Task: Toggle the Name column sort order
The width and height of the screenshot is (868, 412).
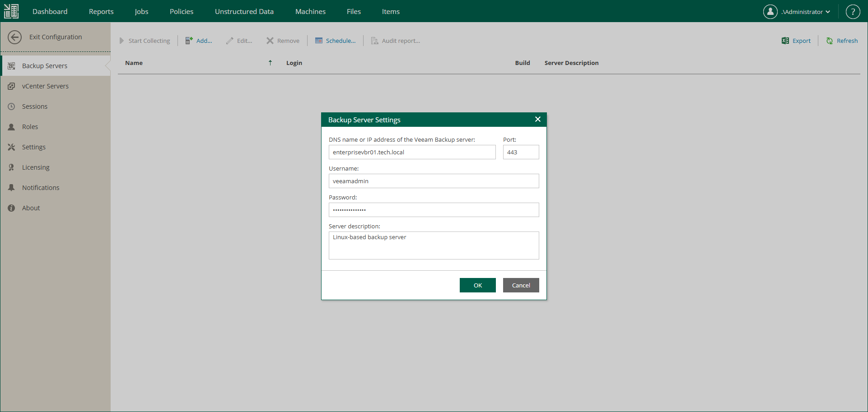Action: pos(270,63)
